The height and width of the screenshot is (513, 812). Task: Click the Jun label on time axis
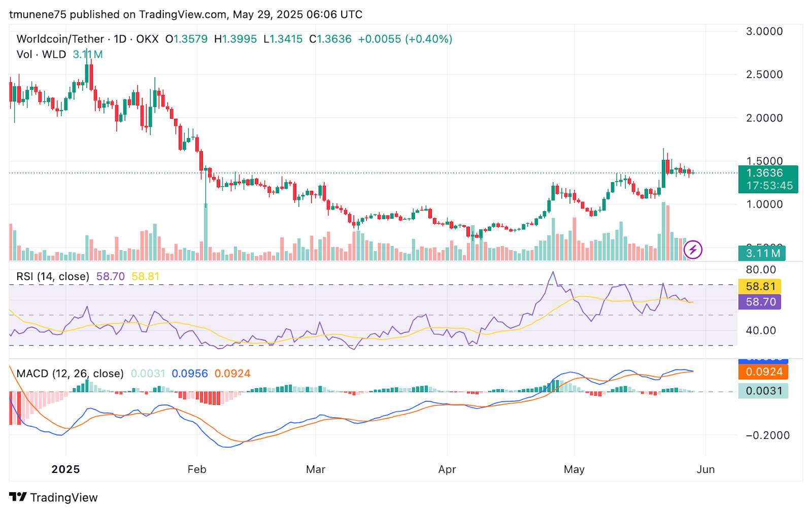point(705,469)
